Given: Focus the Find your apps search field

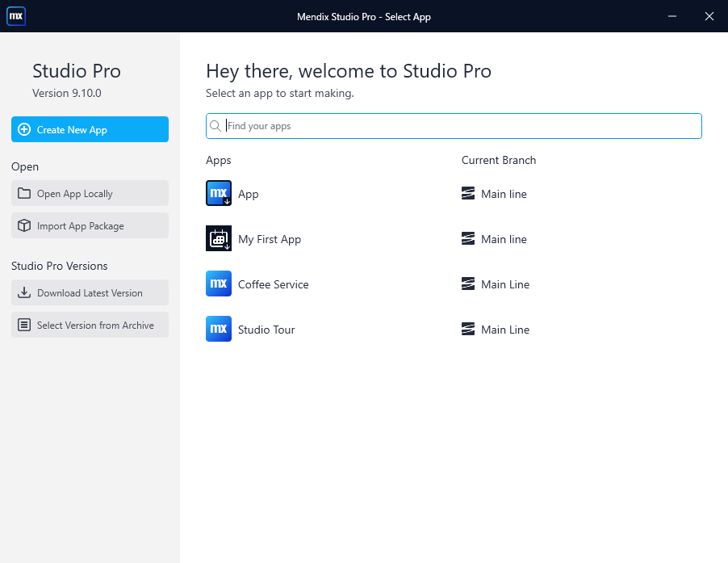Looking at the screenshot, I should click(x=454, y=126).
